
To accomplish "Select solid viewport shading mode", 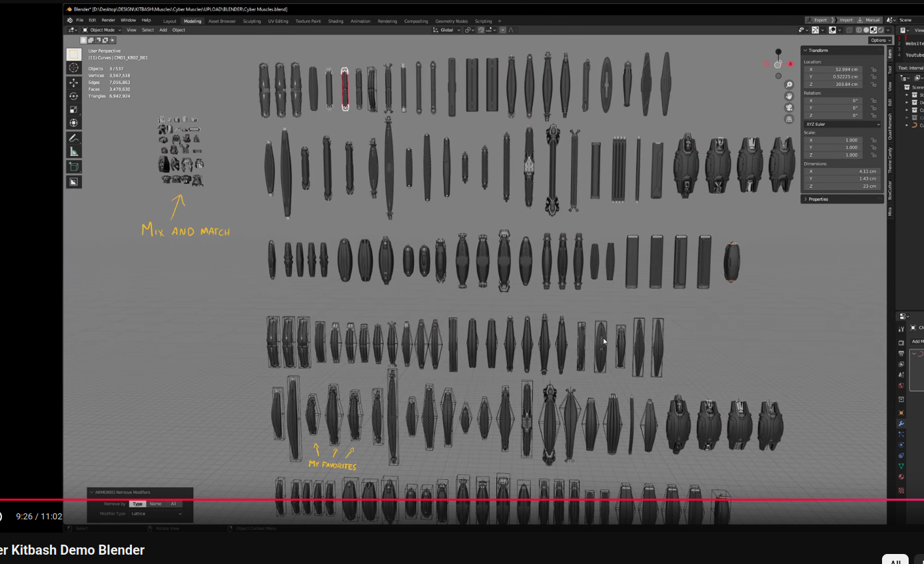I will pos(867,30).
